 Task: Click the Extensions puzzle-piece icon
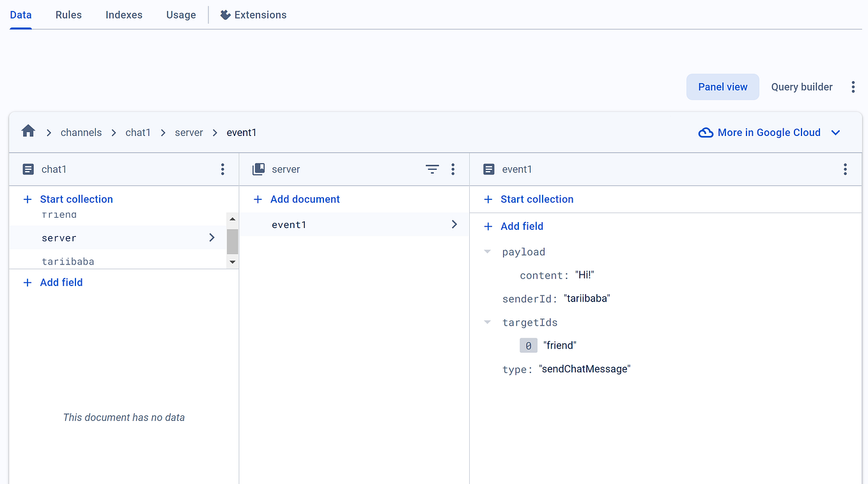(x=224, y=14)
